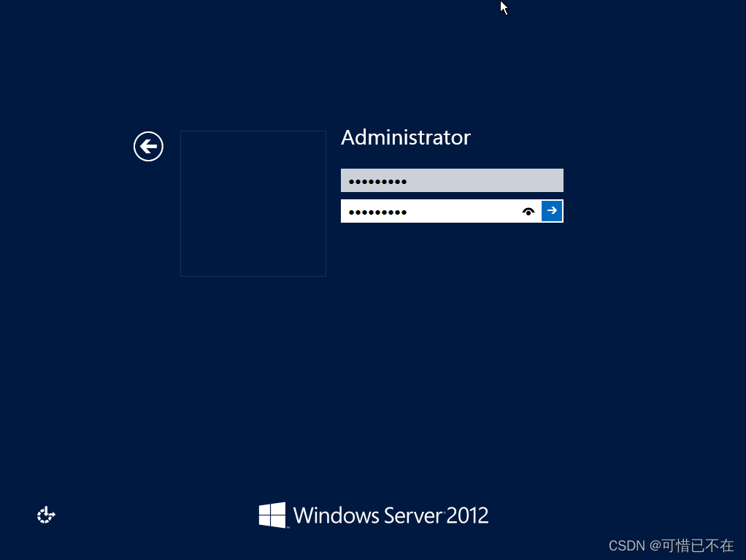Click the Administrator account picture tile

[253, 204]
